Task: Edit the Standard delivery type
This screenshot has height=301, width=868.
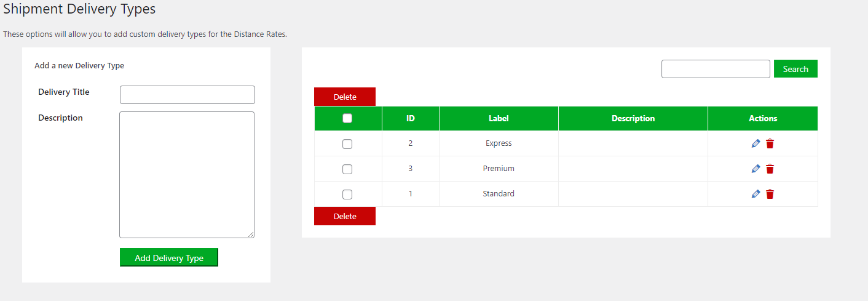Action: click(x=756, y=194)
